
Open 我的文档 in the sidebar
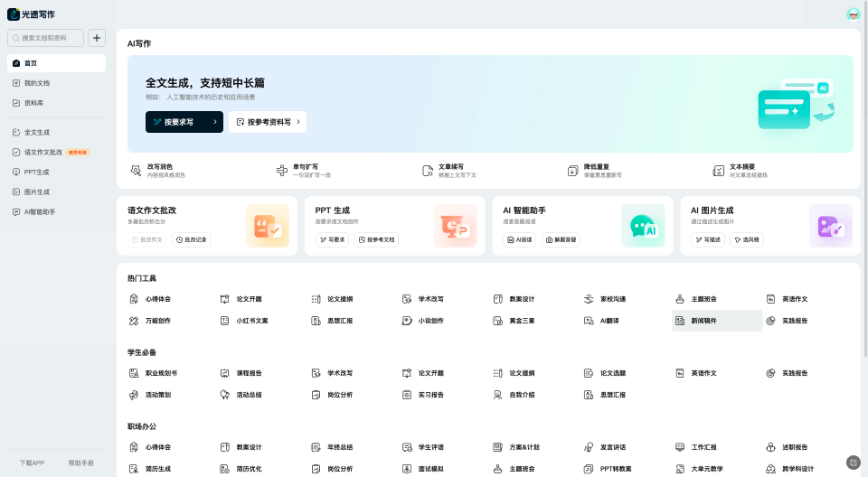pyautogui.click(x=56, y=83)
